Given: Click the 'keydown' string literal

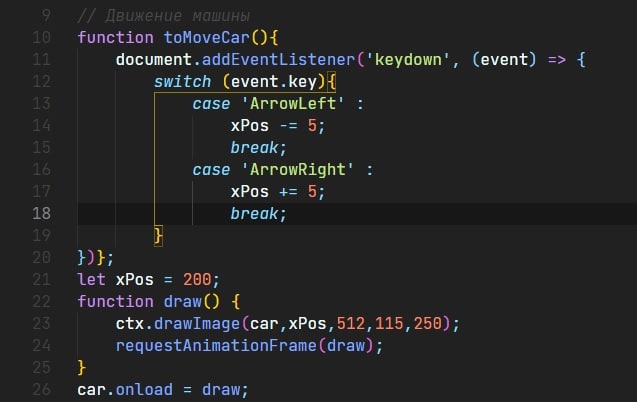Looking at the screenshot, I should click(x=407, y=60).
